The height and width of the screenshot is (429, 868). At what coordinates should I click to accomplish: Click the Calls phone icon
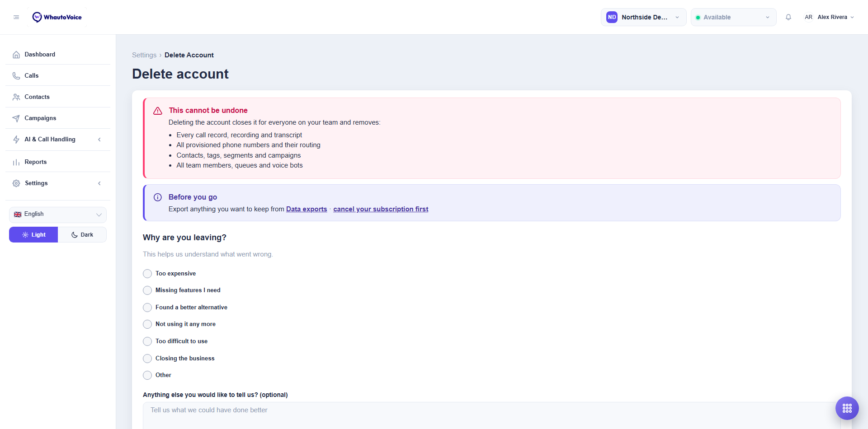pyautogui.click(x=16, y=76)
